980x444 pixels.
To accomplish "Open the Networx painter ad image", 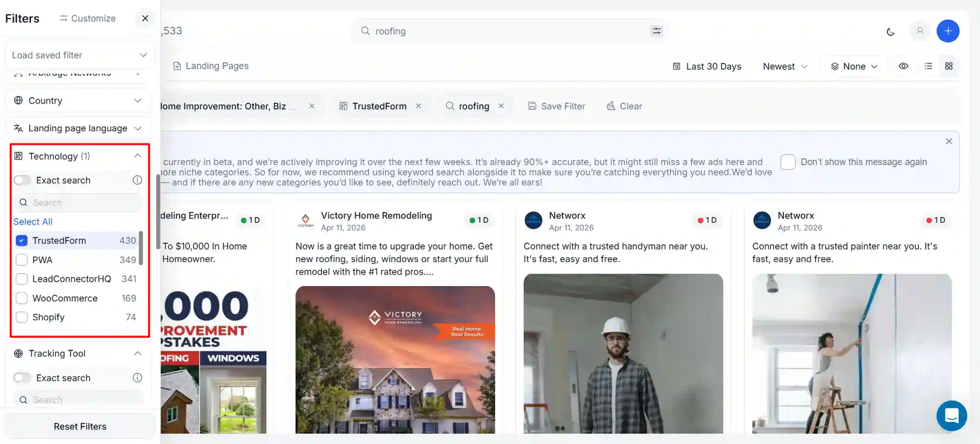I will [x=852, y=354].
